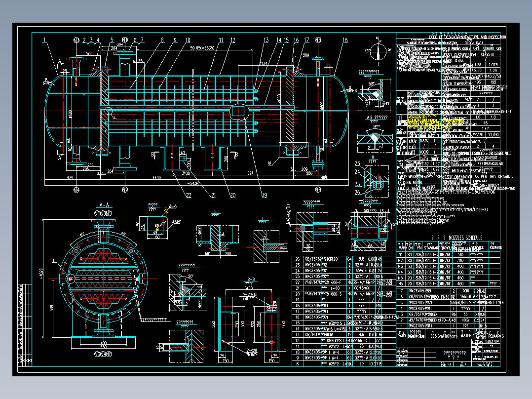Viewport: 532px width, 399px height.
Task: Select the B-B section view label
Action: tap(251, 279)
